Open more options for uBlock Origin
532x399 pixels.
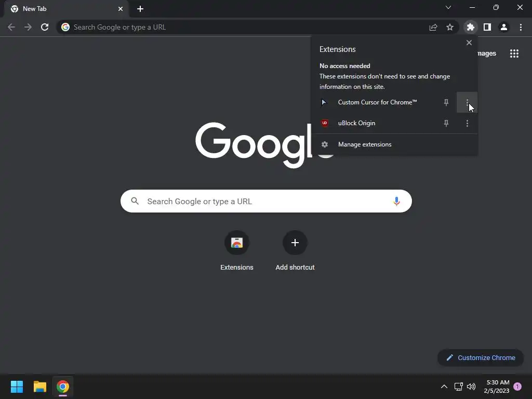coord(467,123)
